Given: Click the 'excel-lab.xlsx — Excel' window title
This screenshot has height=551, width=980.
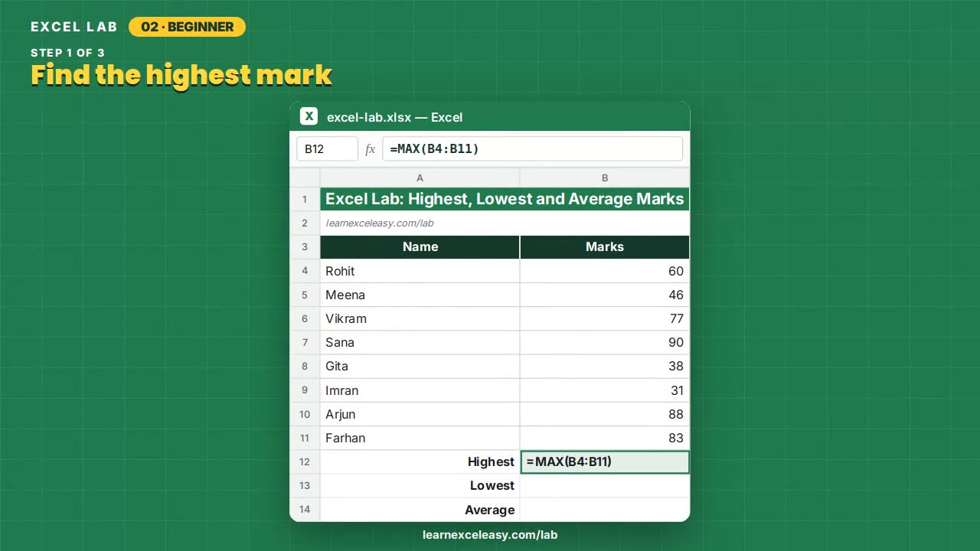Looking at the screenshot, I should [x=394, y=117].
